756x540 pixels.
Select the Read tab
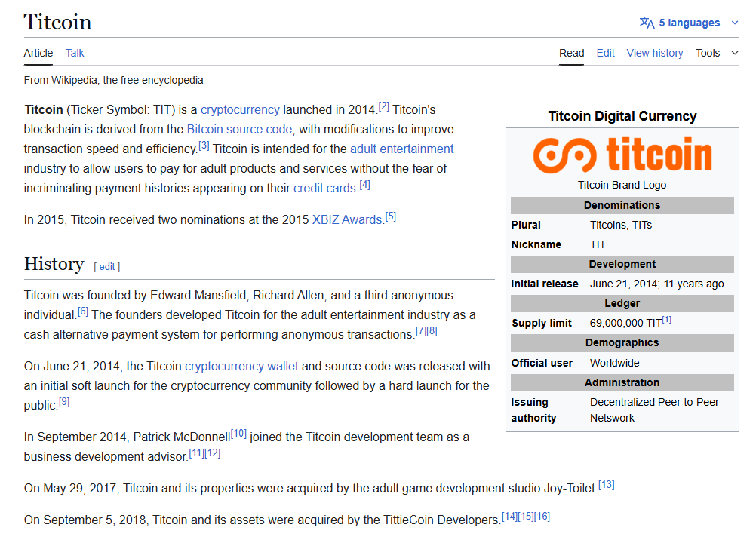pyautogui.click(x=571, y=53)
